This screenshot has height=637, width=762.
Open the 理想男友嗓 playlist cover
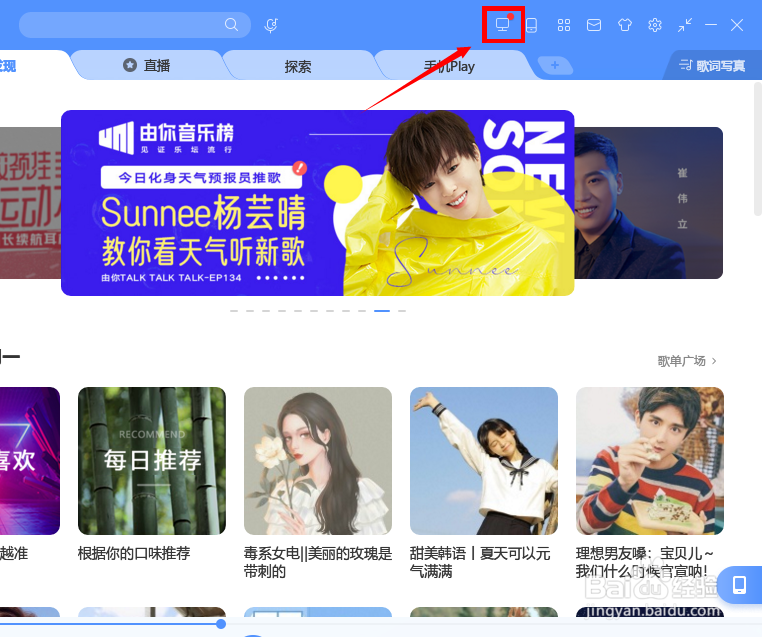[x=650, y=461]
